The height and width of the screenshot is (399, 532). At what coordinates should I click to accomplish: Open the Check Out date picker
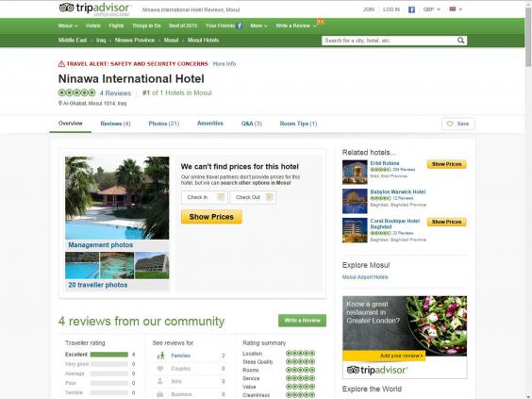tap(253, 197)
